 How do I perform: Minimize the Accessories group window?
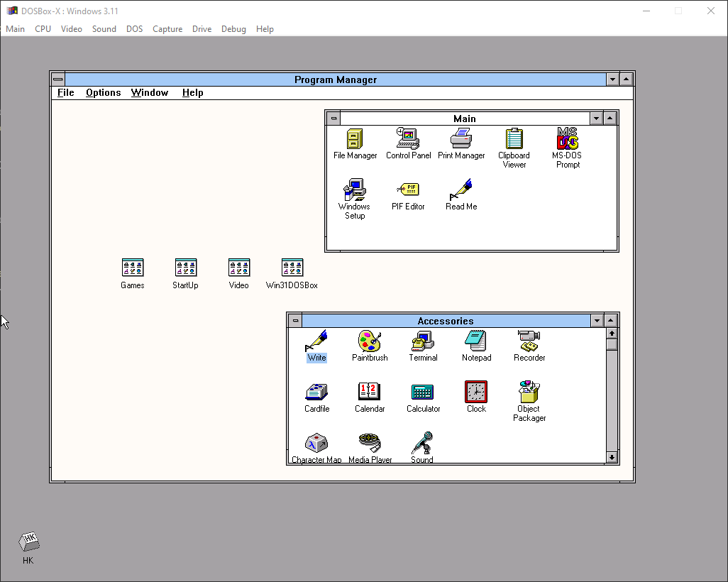pos(597,321)
